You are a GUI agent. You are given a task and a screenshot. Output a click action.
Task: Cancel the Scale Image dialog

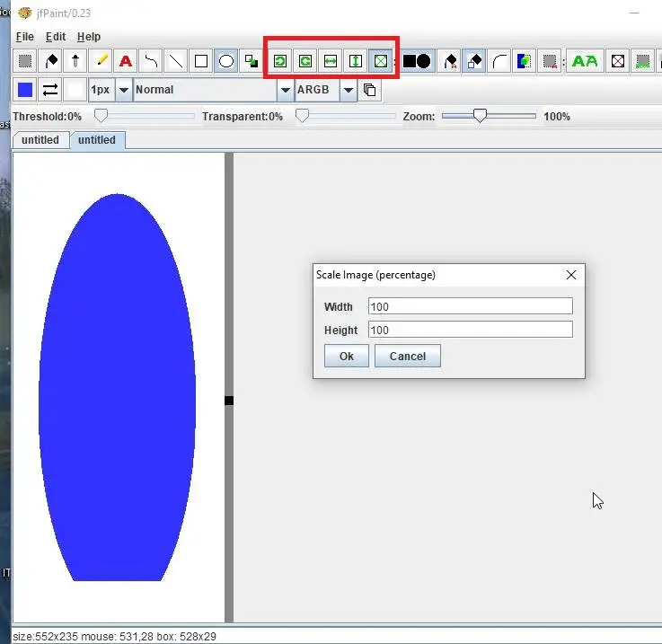408,356
